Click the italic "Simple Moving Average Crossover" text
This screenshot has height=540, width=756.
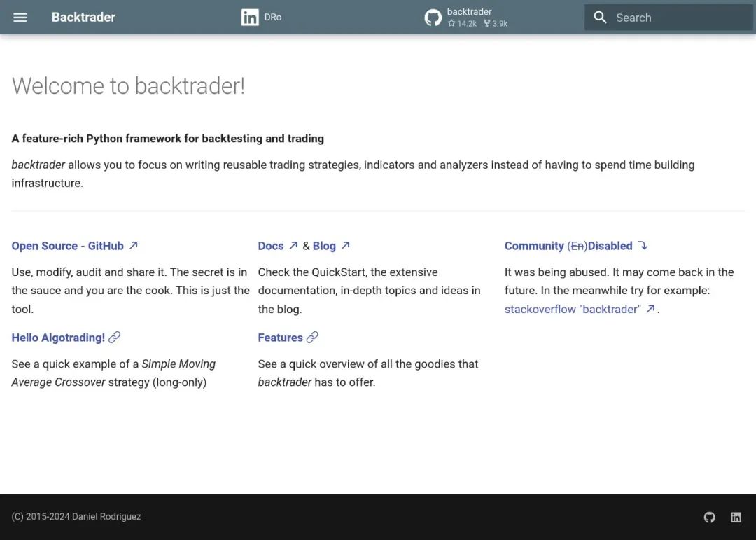click(x=113, y=373)
